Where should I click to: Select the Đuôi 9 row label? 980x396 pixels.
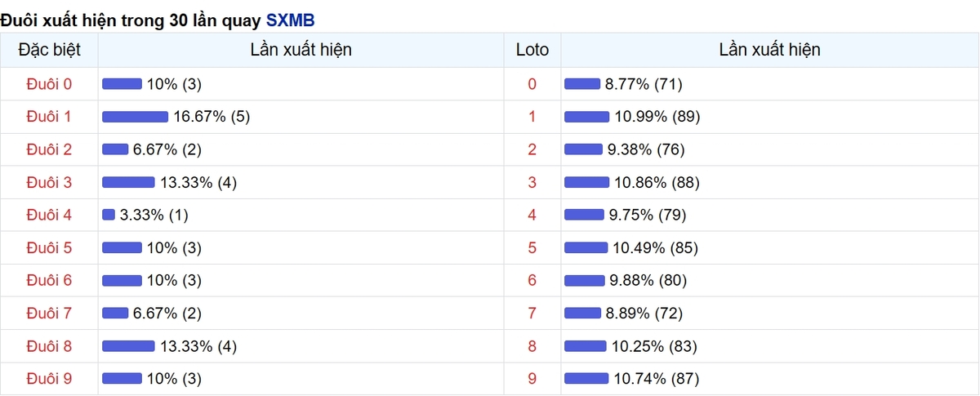pyautogui.click(x=49, y=378)
